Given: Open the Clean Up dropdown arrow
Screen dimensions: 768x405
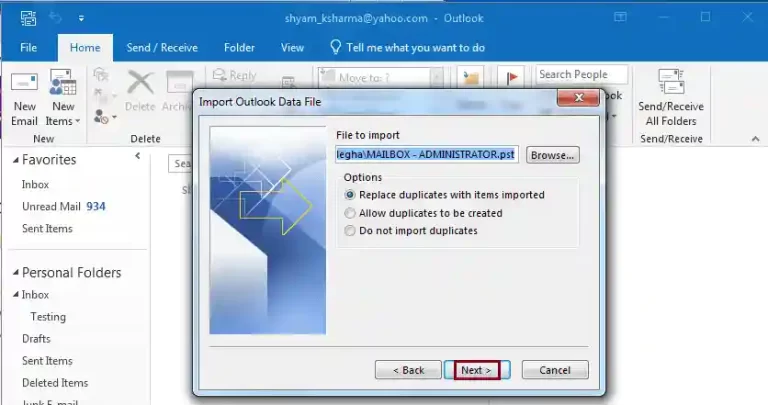Looking at the screenshot, I should click(x=114, y=95).
